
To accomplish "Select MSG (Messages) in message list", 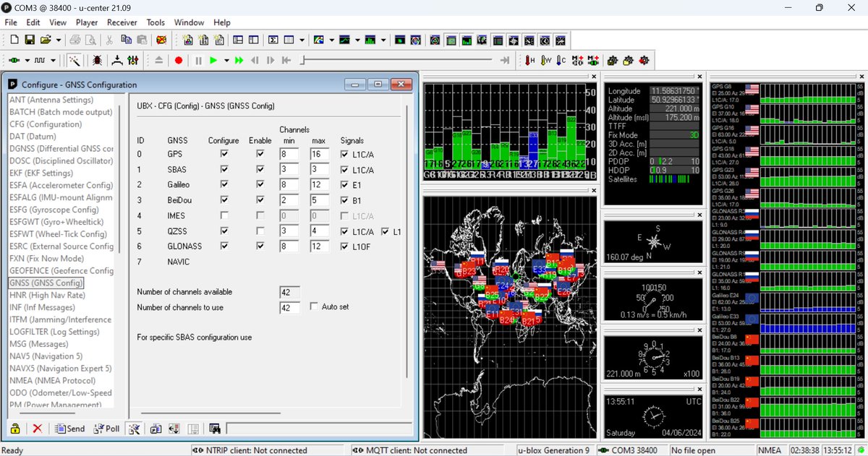I will (x=38, y=344).
